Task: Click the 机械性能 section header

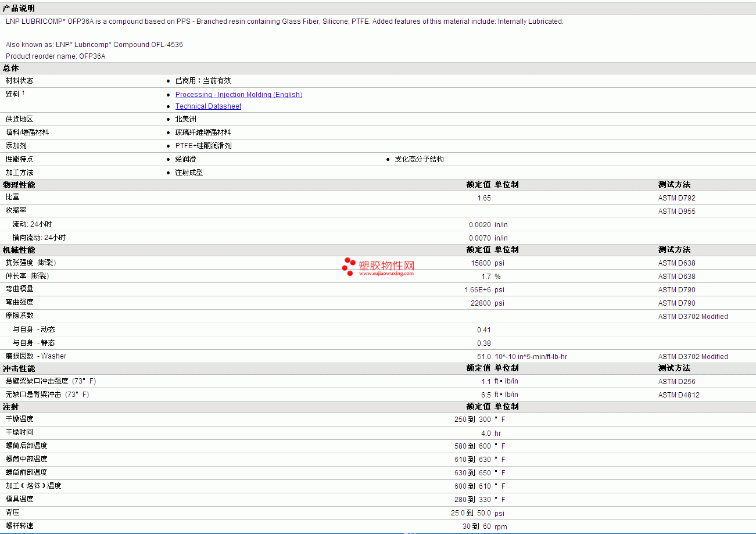Action: pos(19,250)
